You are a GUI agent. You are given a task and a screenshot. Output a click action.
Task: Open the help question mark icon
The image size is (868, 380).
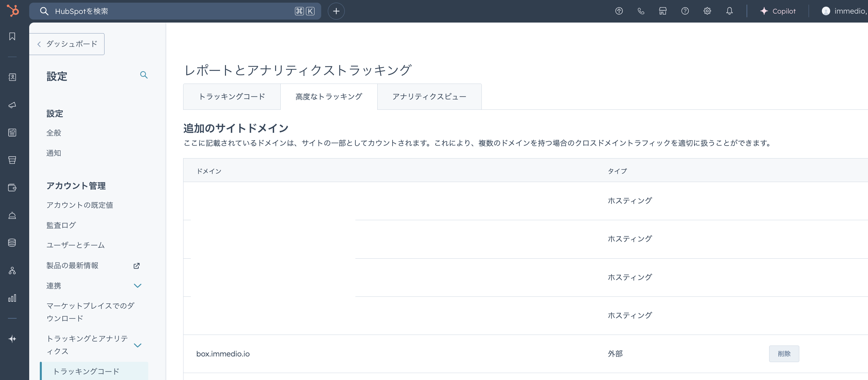[x=685, y=11]
